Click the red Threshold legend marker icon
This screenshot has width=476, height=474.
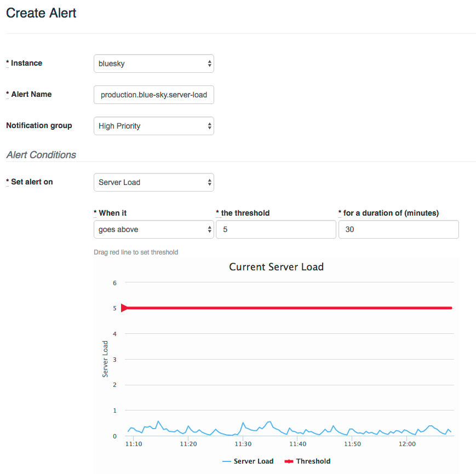(x=289, y=461)
